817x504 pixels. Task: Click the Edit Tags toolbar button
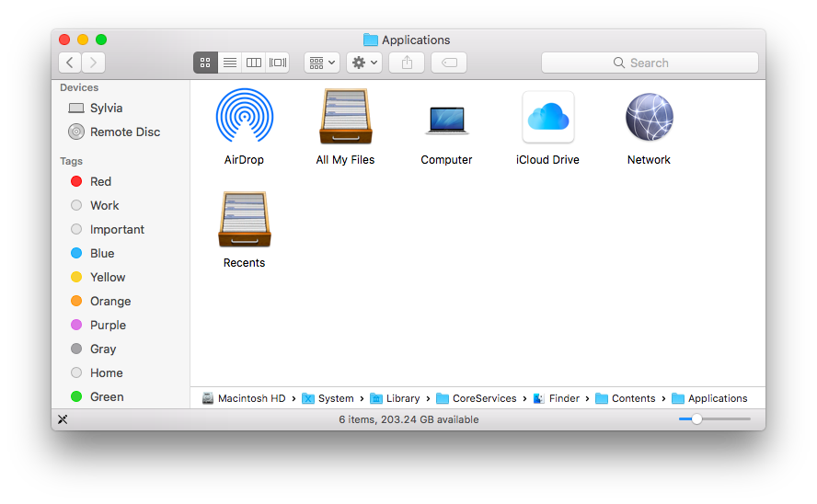click(449, 63)
